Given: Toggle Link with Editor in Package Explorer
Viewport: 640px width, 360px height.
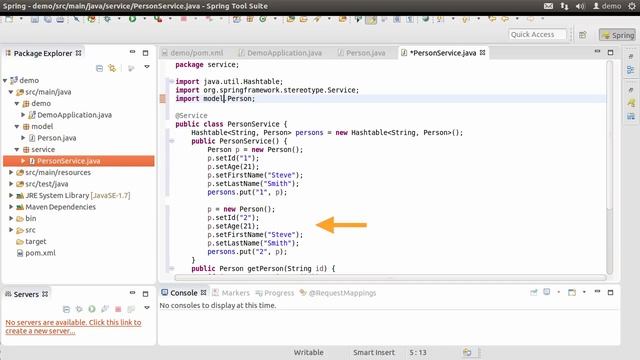Looking at the screenshot, I should pyautogui.click(x=112, y=68).
